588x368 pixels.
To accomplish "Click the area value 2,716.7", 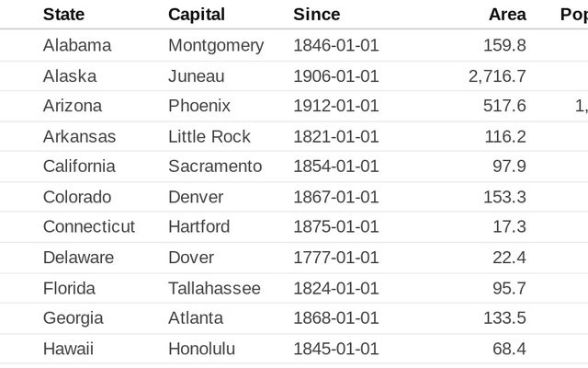I will pyautogui.click(x=497, y=75).
